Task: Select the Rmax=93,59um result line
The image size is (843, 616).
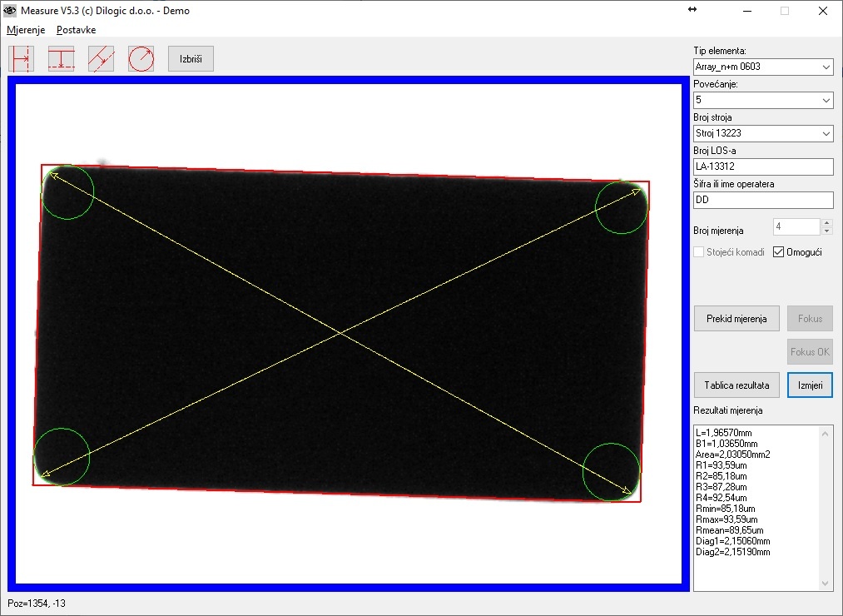Action: (726, 519)
